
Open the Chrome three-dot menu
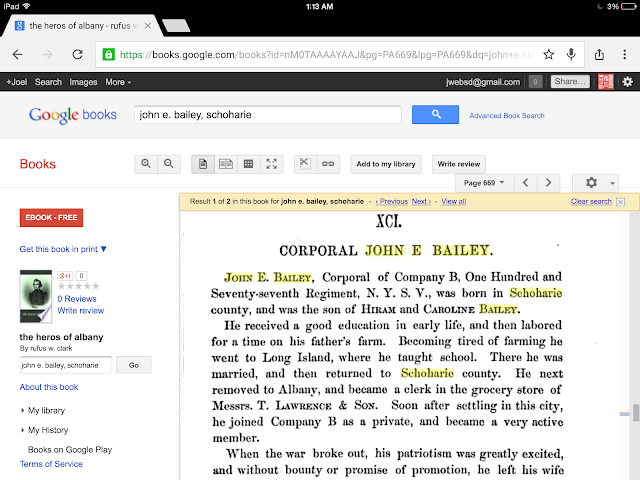point(624,54)
